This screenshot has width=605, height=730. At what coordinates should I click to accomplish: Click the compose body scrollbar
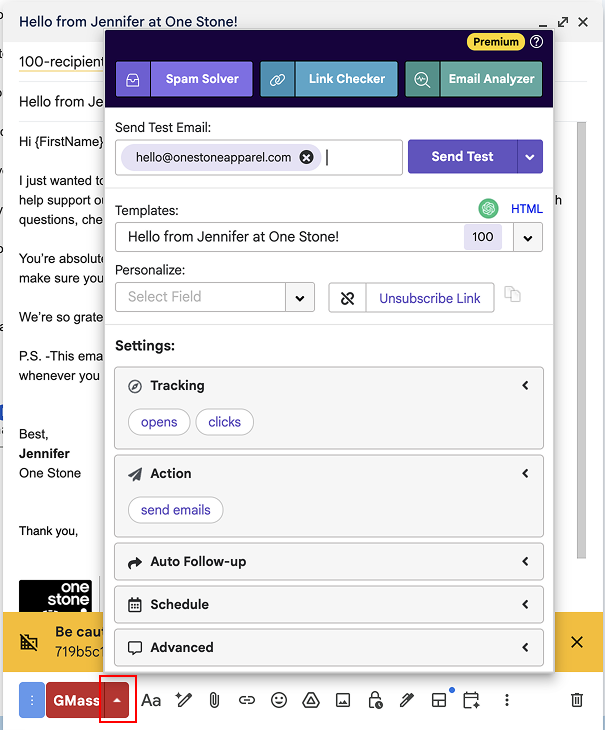[581, 340]
